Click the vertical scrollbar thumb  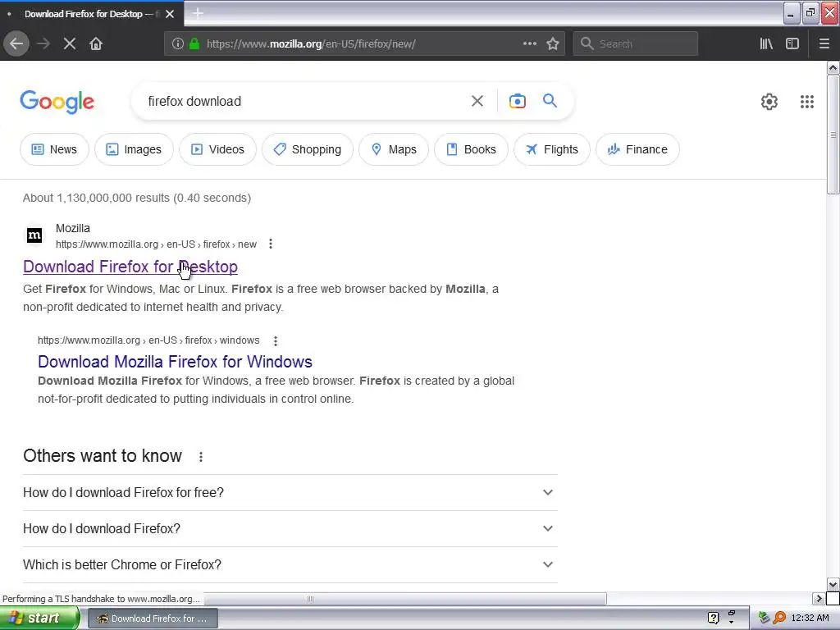coord(833,135)
